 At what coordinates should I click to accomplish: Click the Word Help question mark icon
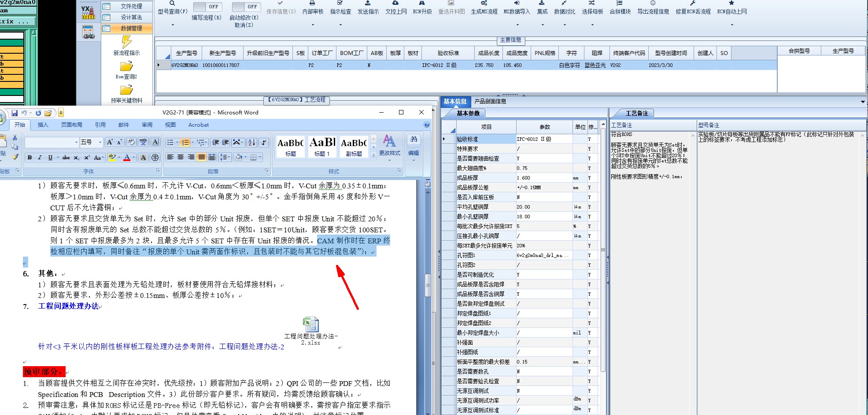426,125
